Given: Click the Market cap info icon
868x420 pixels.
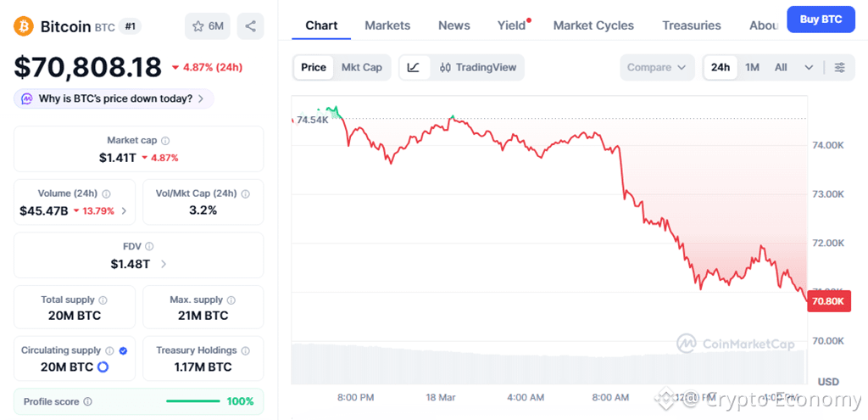Looking at the screenshot, I should 165,140.
